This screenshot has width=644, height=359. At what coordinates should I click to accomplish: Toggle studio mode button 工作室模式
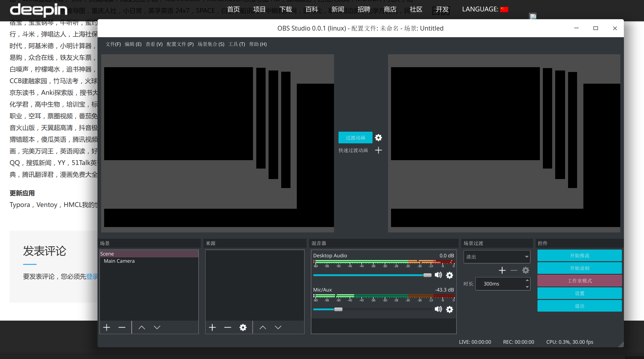coord(579,281)
